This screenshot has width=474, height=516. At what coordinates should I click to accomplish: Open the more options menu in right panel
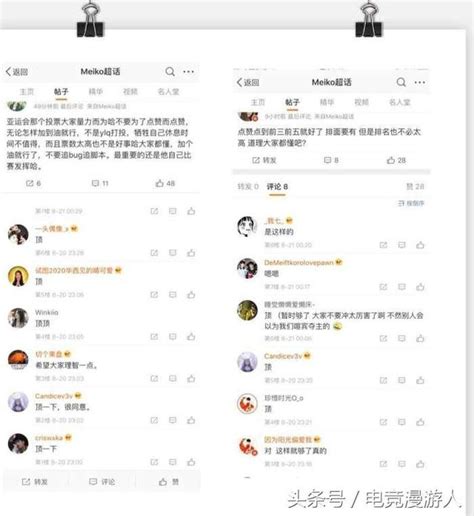420,82
